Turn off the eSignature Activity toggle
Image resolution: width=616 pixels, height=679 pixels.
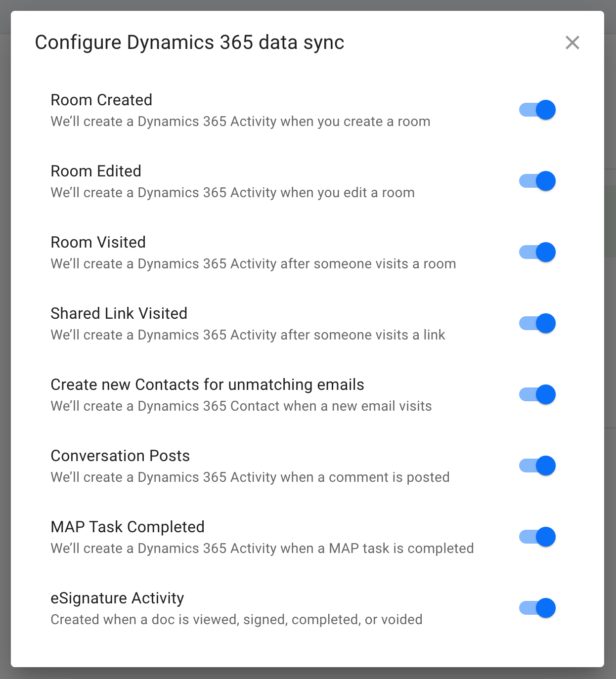click(536, 608)
